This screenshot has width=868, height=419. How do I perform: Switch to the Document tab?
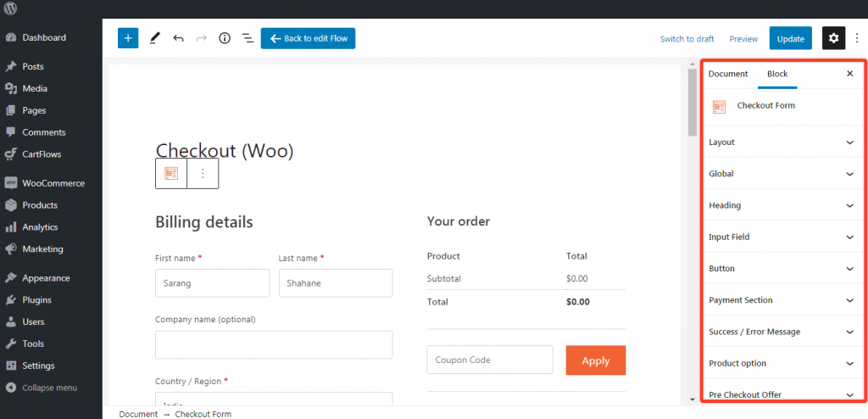click(x=728, y=74)
